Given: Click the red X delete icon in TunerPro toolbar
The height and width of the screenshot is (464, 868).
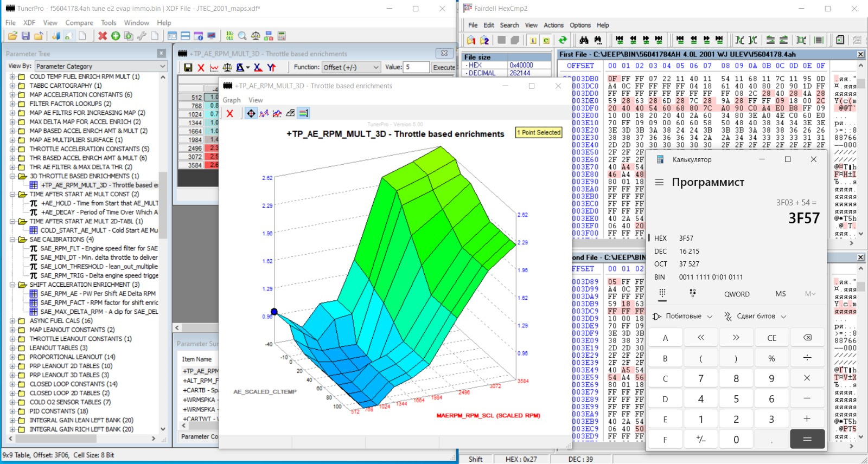Looking at the screenshot, I should point(103,36).
